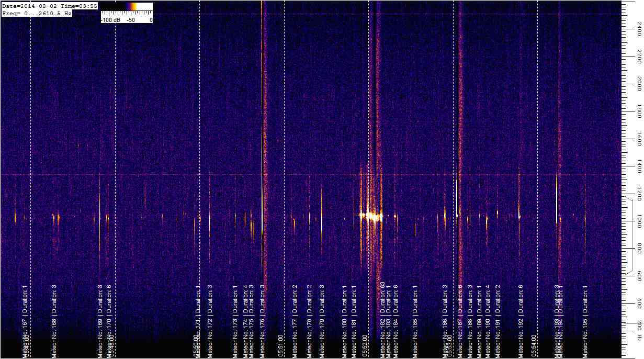This screenshot has height=359, width=644.
Task: Select the Meteor No. 174 label
Action: [x=245, y=321]
